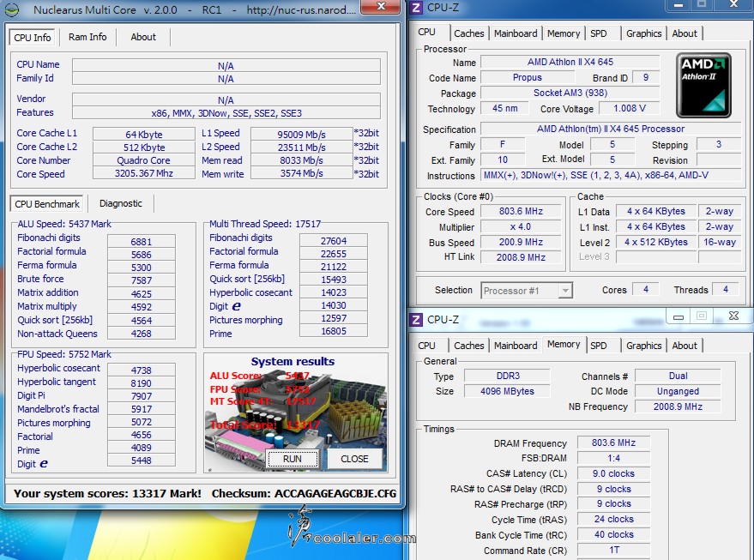Open Mainboard tab in lower CPU-Z window
The height and width of the screenshot is (560, 754).
click(x=516, y=346)
